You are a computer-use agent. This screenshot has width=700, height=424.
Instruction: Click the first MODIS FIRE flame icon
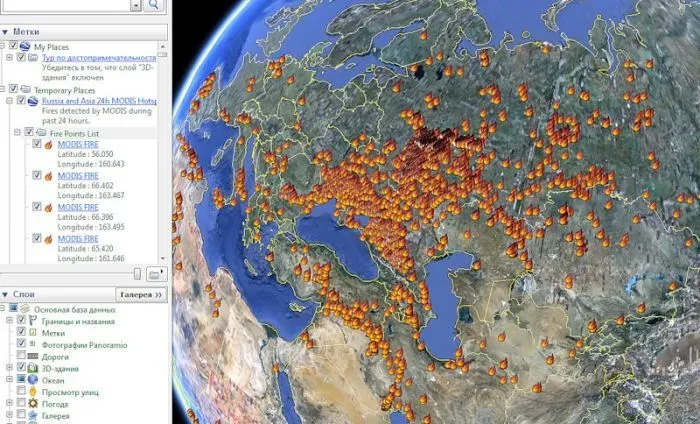[48, 144]
